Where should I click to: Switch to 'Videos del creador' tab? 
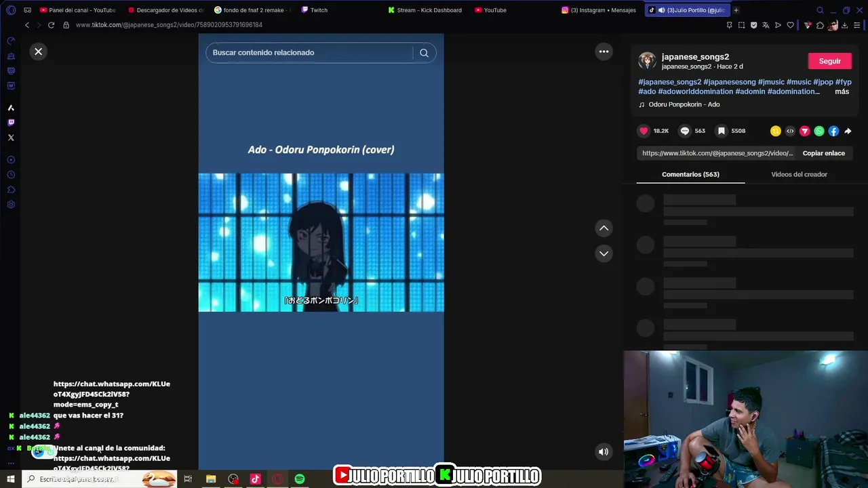pyautogui.click(x=799, y=174)
